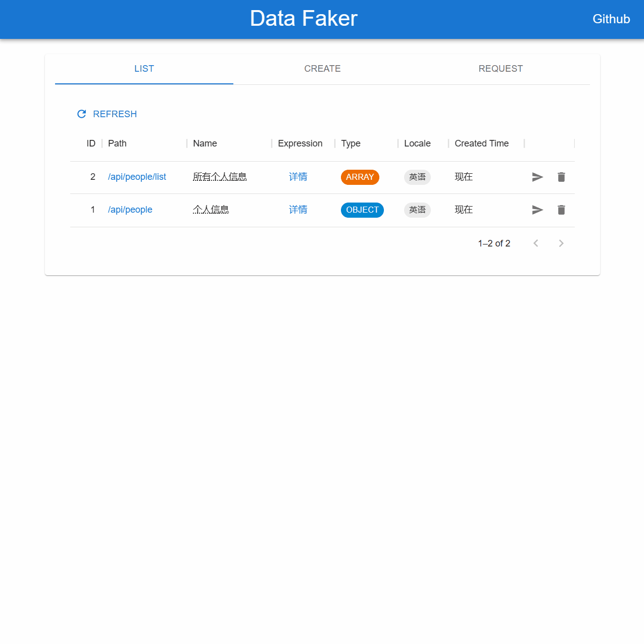The width and height of the screenshot is (644, 644).
Task: Click ID cell showing 2
Action: click(93, 177)
